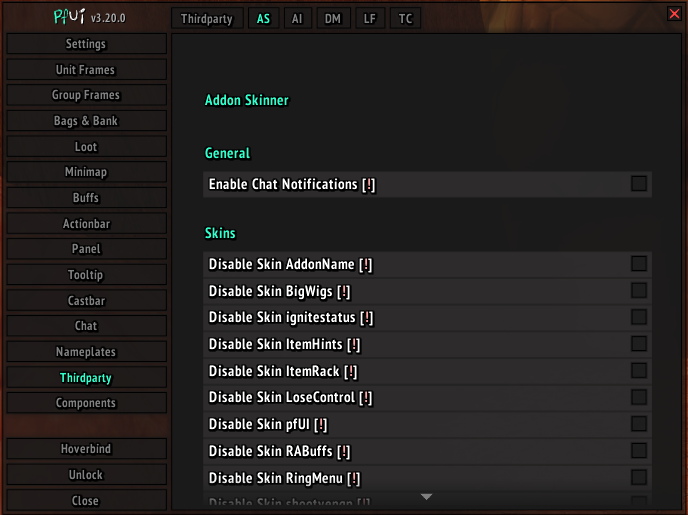Enable the Chat Notifications checkbox

coord(639,183)
